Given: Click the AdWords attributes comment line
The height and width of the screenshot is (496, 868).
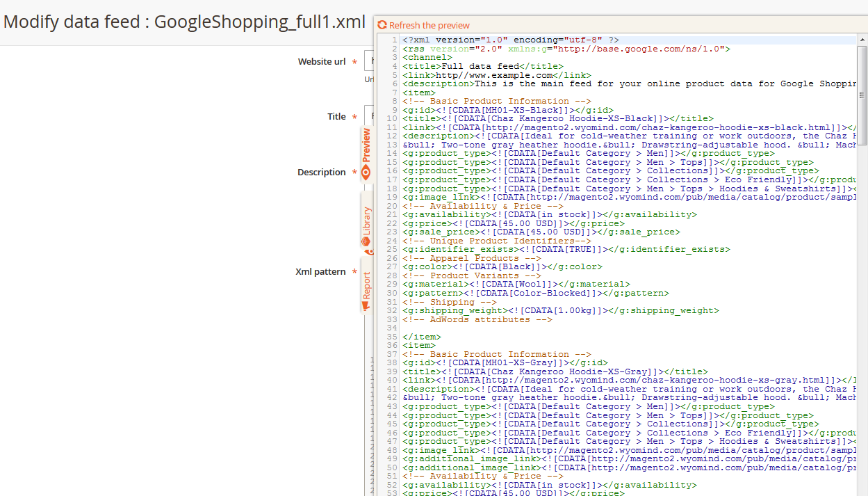Looking at the screenshot, I should coord(477,319).
